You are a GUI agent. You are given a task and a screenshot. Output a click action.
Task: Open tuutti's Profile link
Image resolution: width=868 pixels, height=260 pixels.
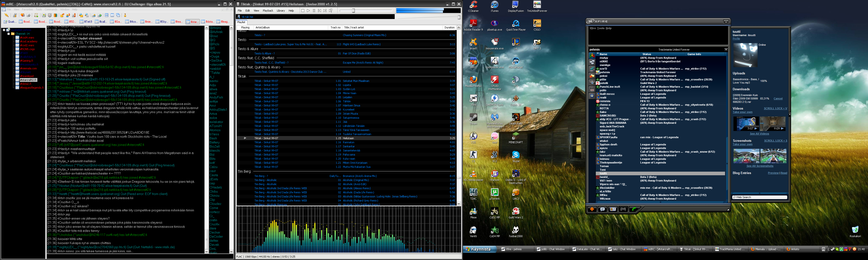tap(736, 39)
